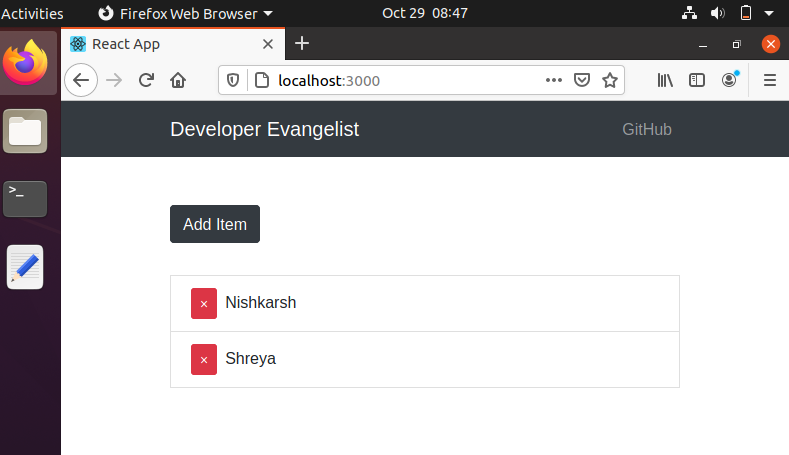Open the Firefox home page
The height and width of the screenshot is (455, 789).
point(178,80)
